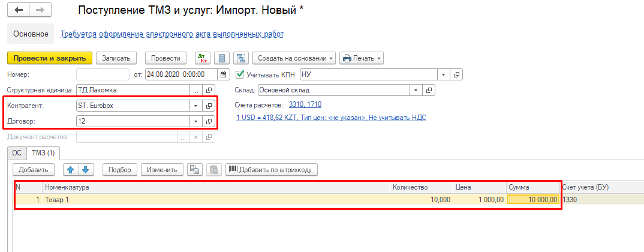Open the settlement accounts link 3310, 1710
This screenshot has height=252, width=644.
(306, 104)
